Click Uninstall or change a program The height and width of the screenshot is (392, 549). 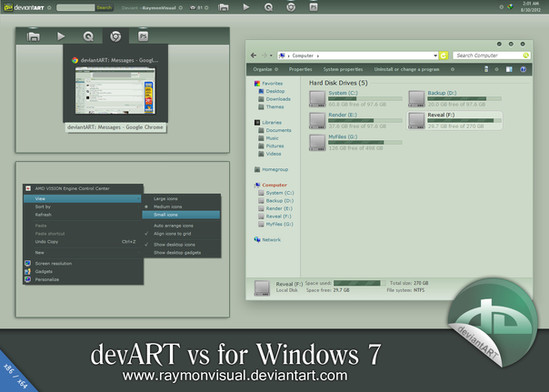point(406,69)
